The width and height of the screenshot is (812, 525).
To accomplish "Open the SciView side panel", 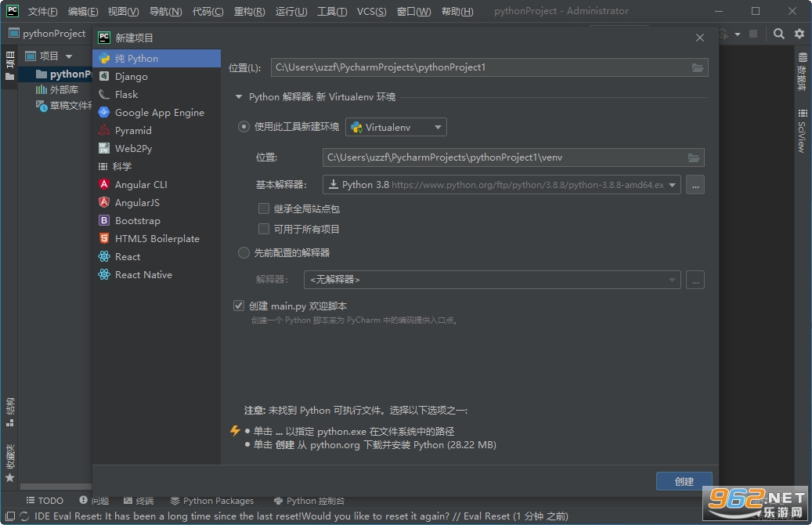I will pyautogui.click(x=802, y=131).
